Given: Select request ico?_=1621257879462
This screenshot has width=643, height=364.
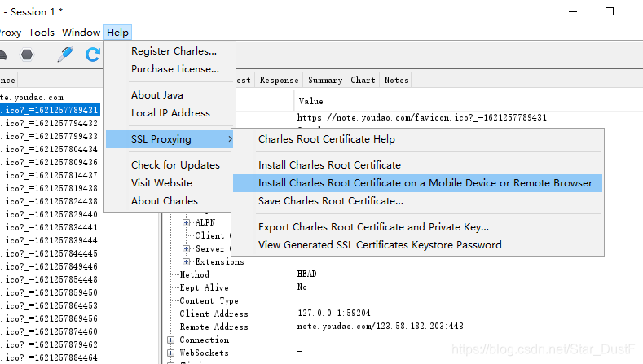Looking at the screenshot, I should (x=50, y=344).
